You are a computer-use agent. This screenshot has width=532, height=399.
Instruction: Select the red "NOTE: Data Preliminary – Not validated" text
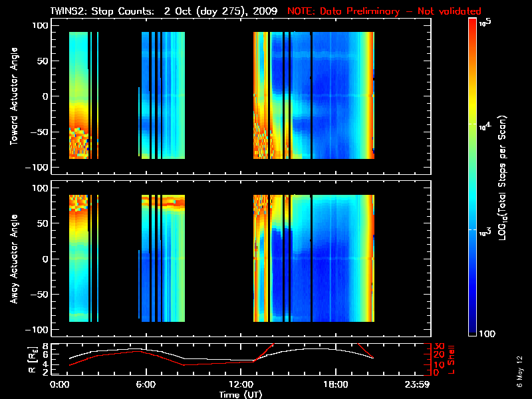(x=384, y=11)
